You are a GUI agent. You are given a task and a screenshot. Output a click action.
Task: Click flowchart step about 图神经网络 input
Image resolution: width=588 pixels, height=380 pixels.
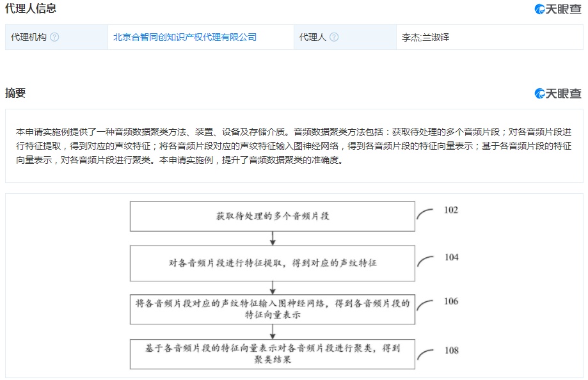tap(273, 309)
